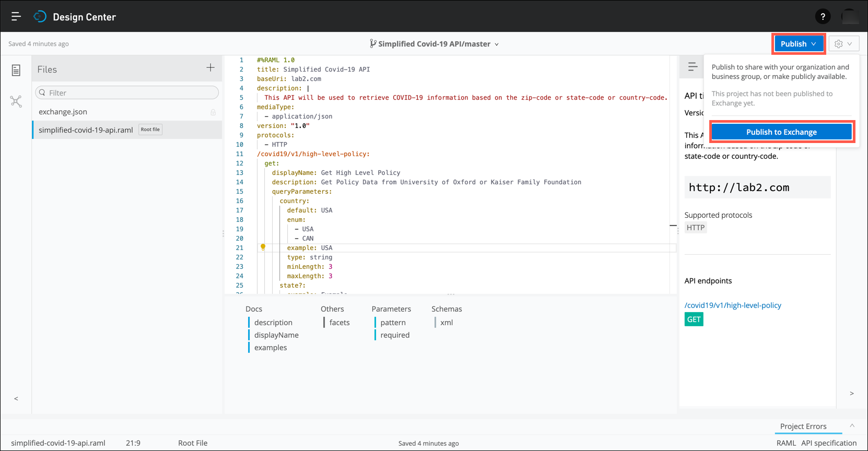Select exchange.json in the file list

[127, 112]
